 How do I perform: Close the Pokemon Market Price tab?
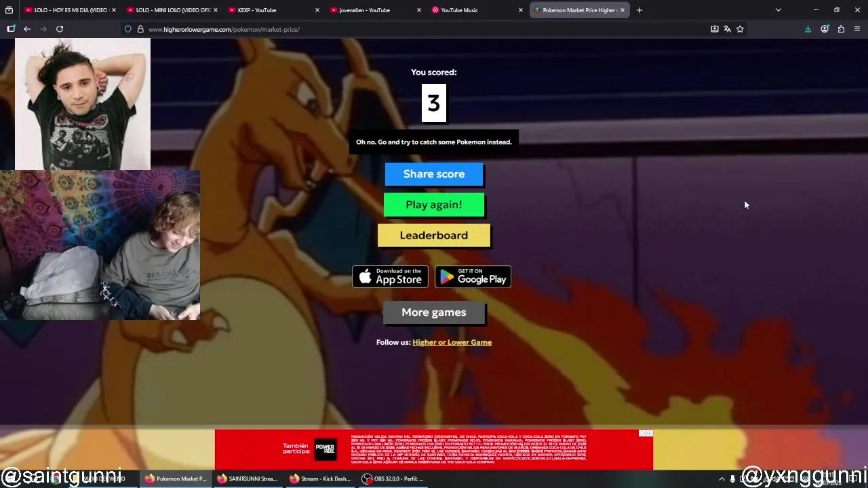click(x=622, y=10)
